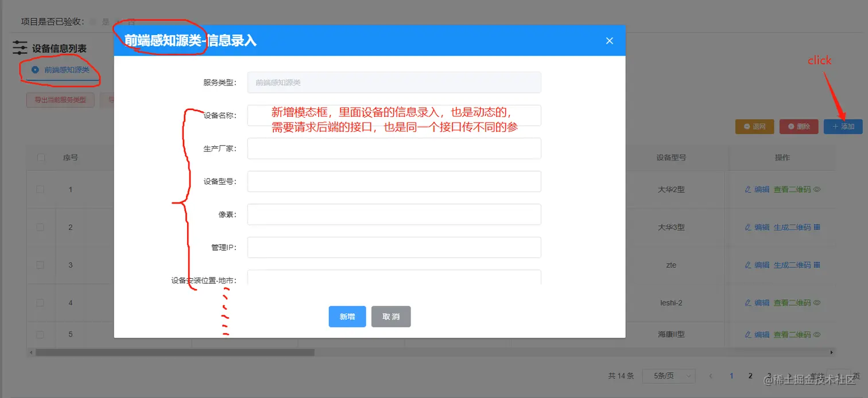Click the previous page arrow
Screen dimensions: 868x398
[x=711, y=376]
